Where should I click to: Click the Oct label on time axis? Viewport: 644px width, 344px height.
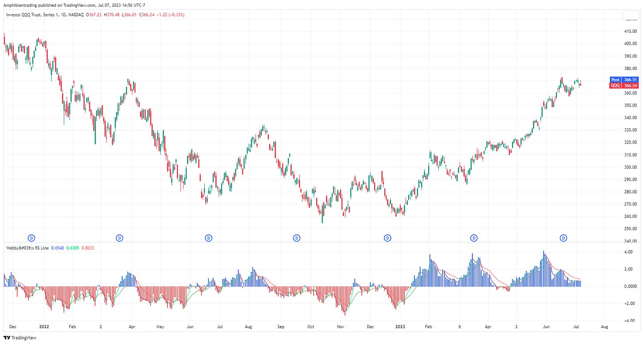coord(310,327)
